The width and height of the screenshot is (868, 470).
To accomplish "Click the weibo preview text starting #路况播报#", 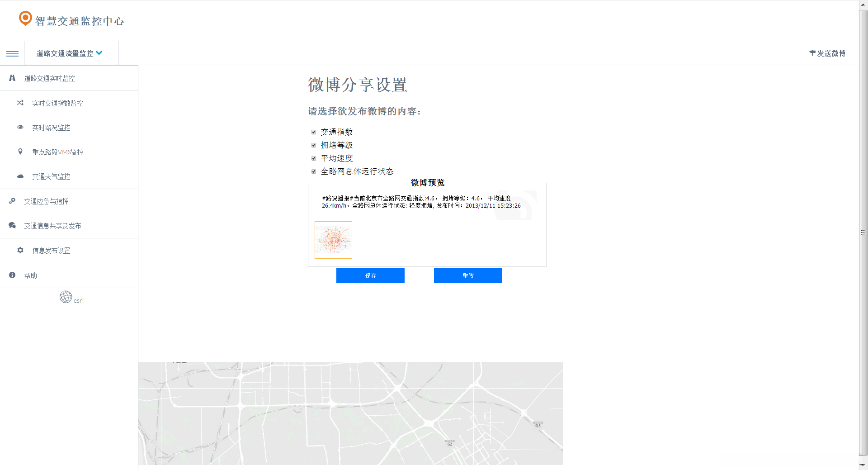I will click(421, 202).
